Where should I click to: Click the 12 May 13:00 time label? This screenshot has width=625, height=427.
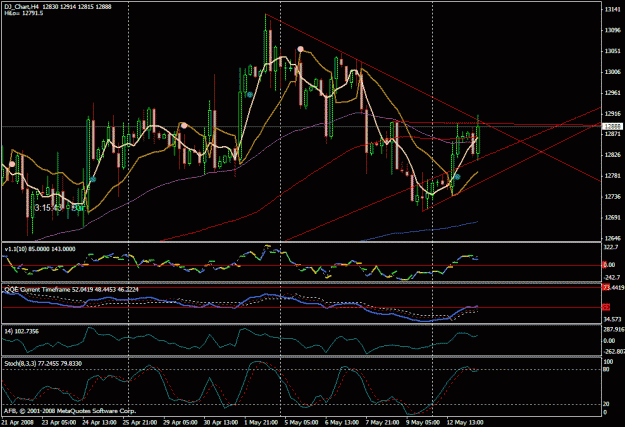click(465, 422)
